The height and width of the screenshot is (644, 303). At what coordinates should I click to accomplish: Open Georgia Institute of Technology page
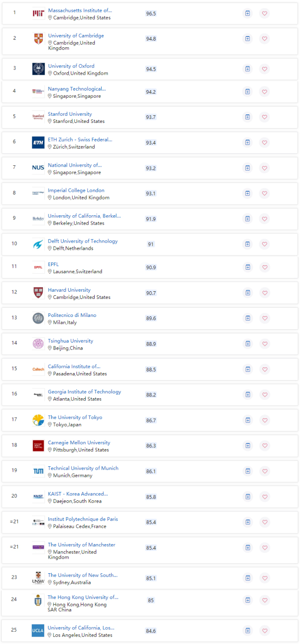pos(84,392)
